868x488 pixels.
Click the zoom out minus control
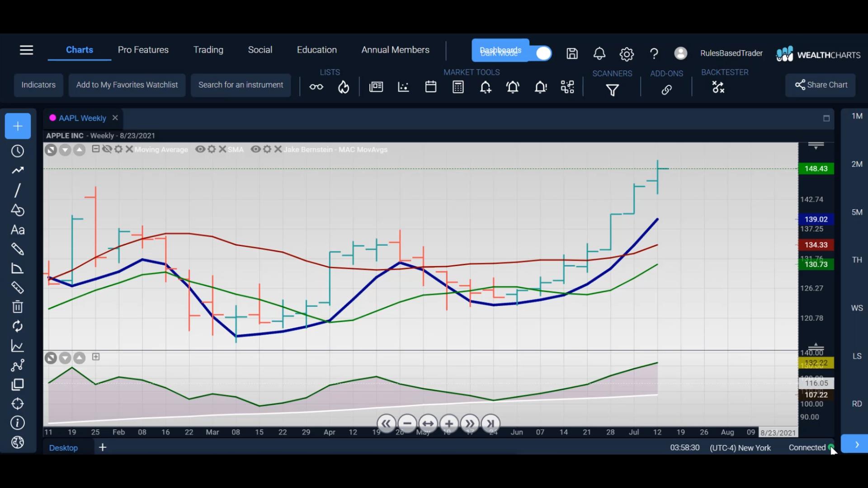407,424
